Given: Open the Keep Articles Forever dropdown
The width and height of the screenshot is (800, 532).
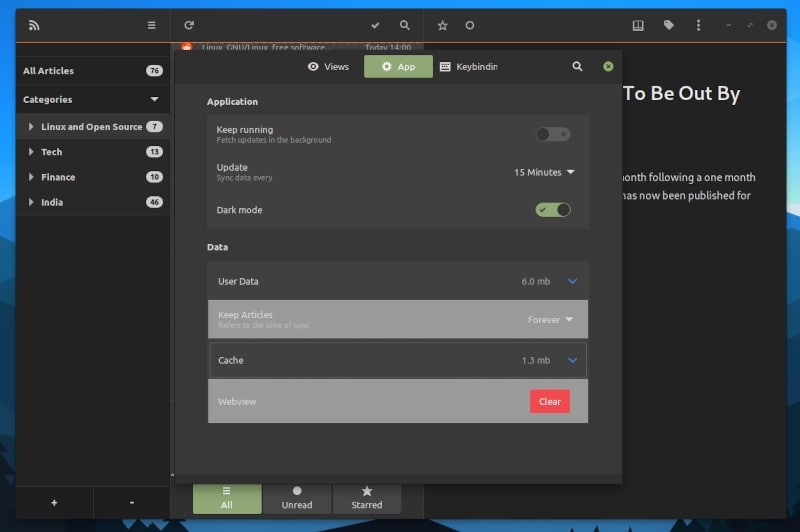Looking at the screenshot, I should [x=550, y=320].
